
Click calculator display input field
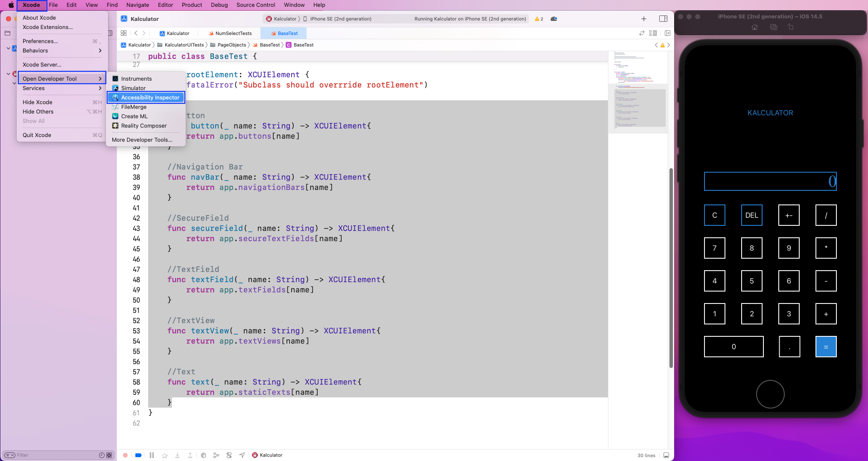[770, 181]
